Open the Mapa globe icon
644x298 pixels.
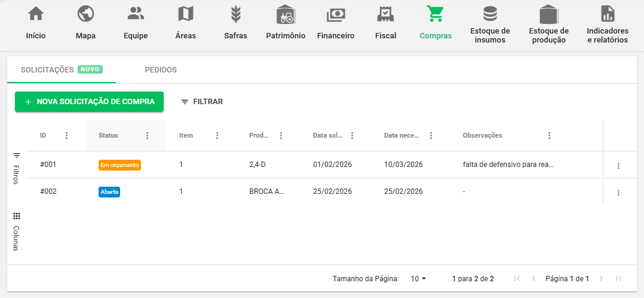85,14
